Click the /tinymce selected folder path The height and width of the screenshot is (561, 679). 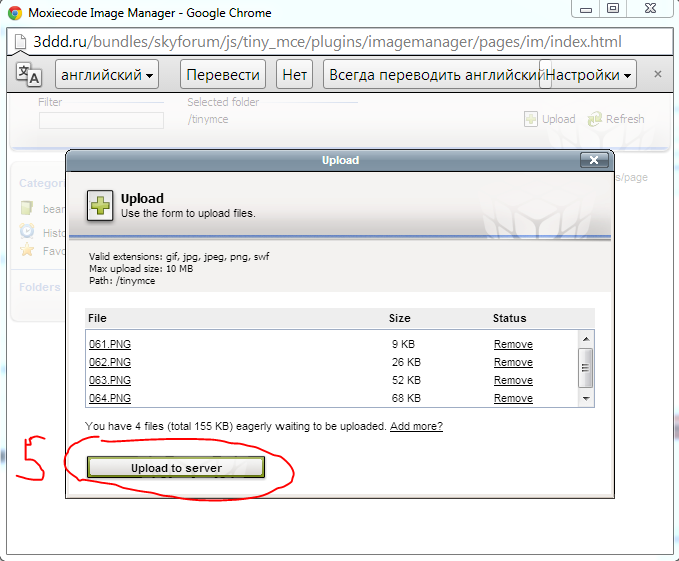tap(208, 119)
